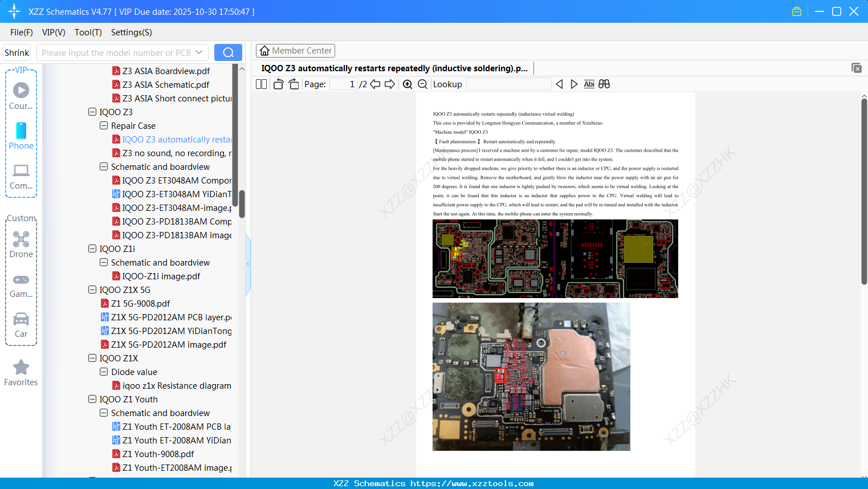Select the Phone category

(21, 136)
